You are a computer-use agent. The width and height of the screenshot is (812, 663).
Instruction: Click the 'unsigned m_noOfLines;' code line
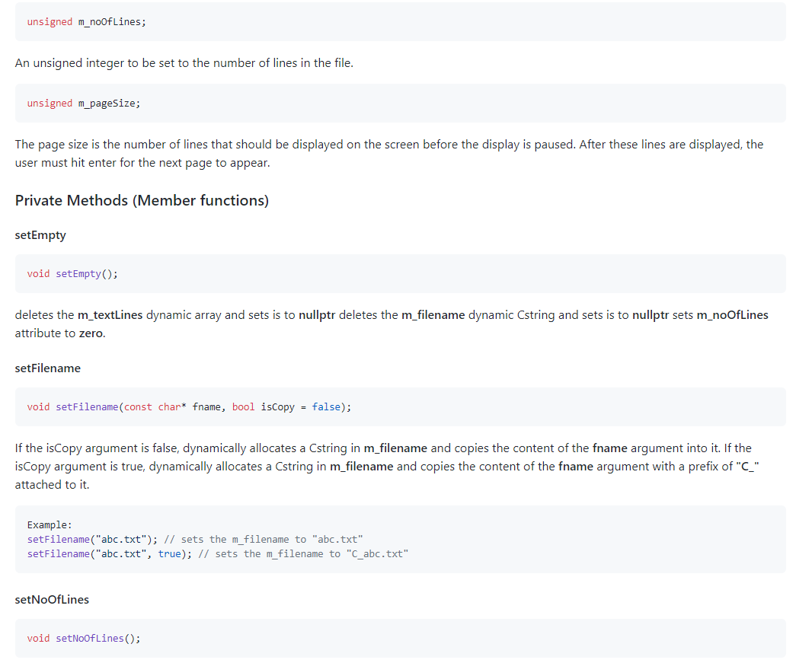coord(86,21)
